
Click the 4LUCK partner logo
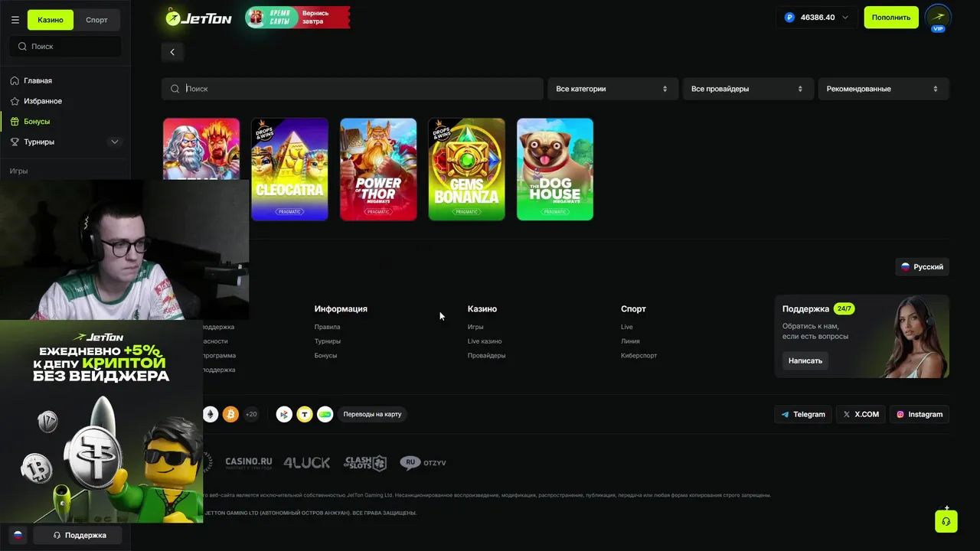coord(307,462)
